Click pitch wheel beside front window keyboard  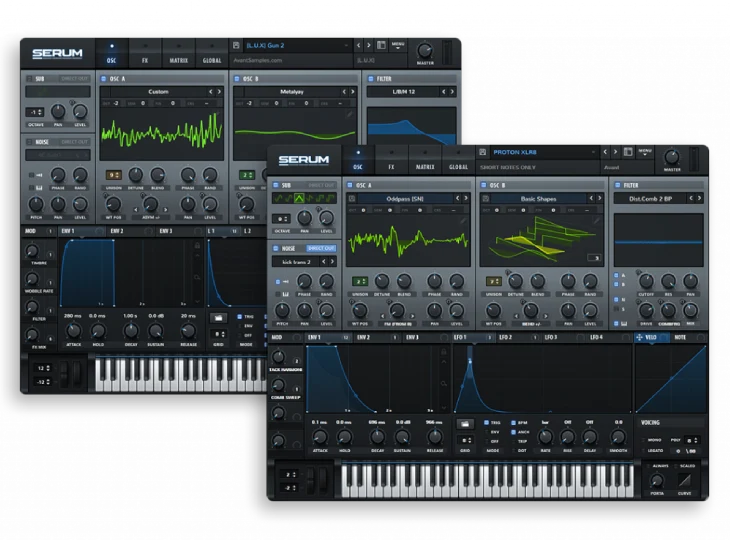click(311, 480)
